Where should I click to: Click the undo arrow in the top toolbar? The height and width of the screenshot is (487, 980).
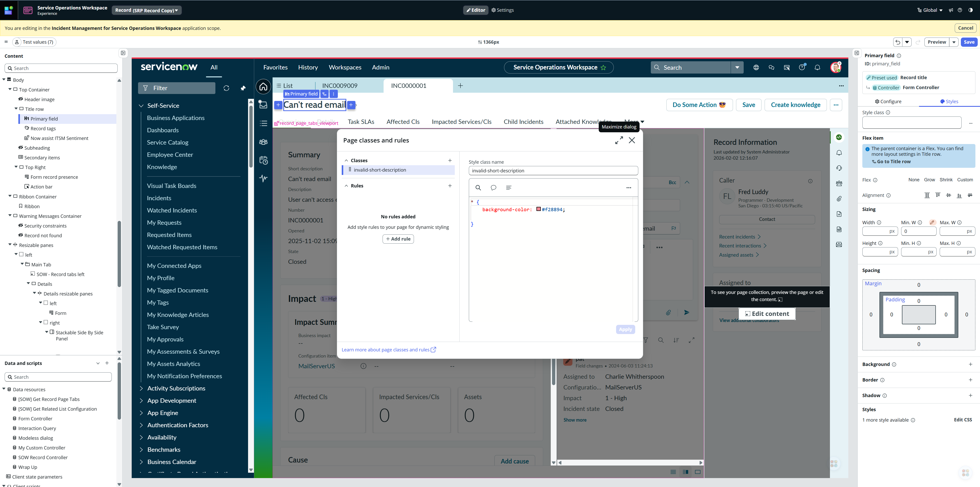(898, 42)
